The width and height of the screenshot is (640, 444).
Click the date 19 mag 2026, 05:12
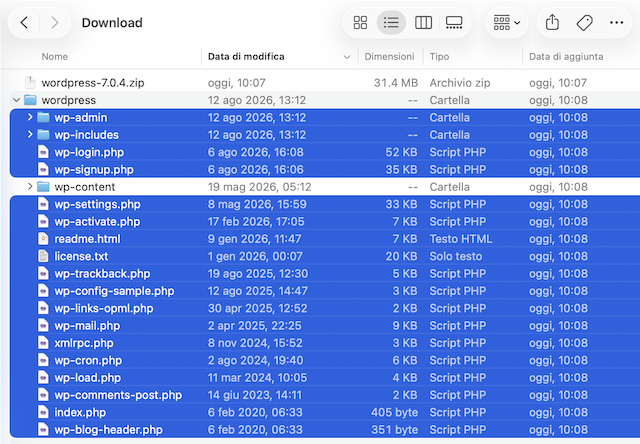pyautogui.click(x=260, y=187)
